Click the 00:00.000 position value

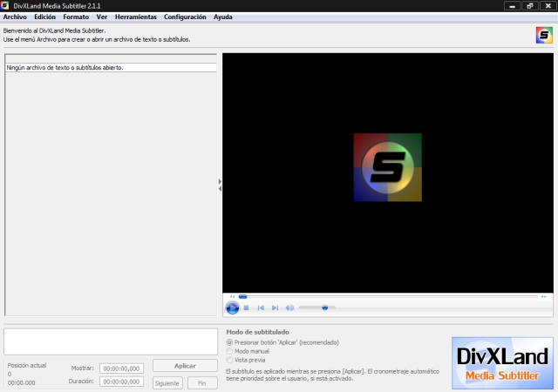point(21,382)
